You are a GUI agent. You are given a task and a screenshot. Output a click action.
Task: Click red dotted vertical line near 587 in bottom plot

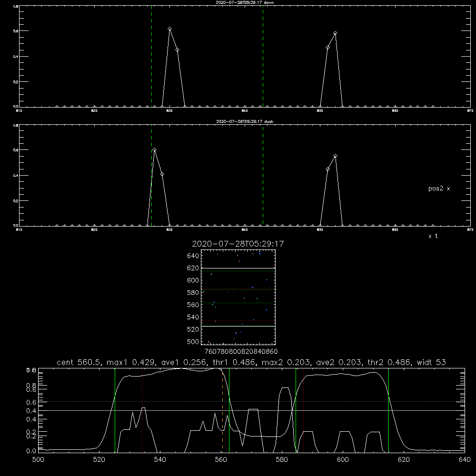coord(303,410)
